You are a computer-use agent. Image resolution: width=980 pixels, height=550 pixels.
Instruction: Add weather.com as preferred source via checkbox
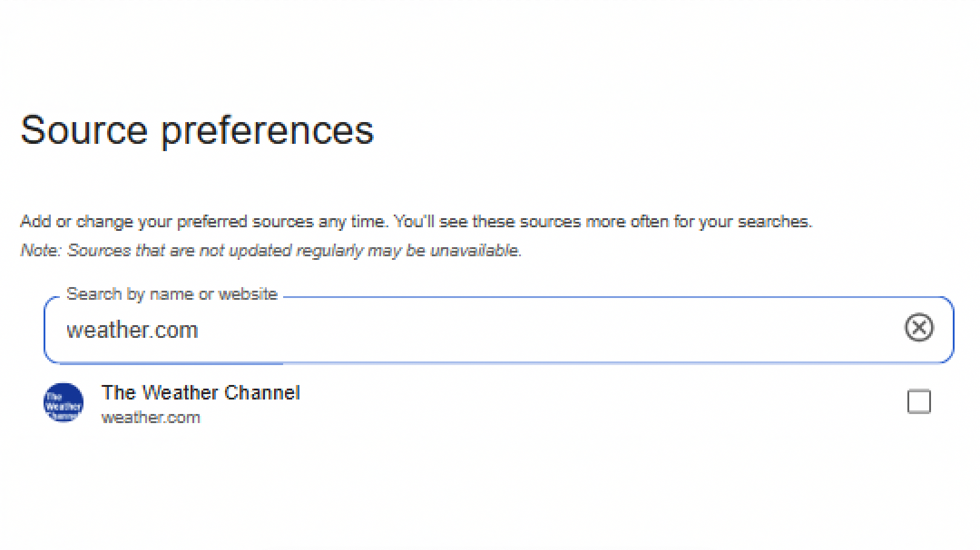919,402
